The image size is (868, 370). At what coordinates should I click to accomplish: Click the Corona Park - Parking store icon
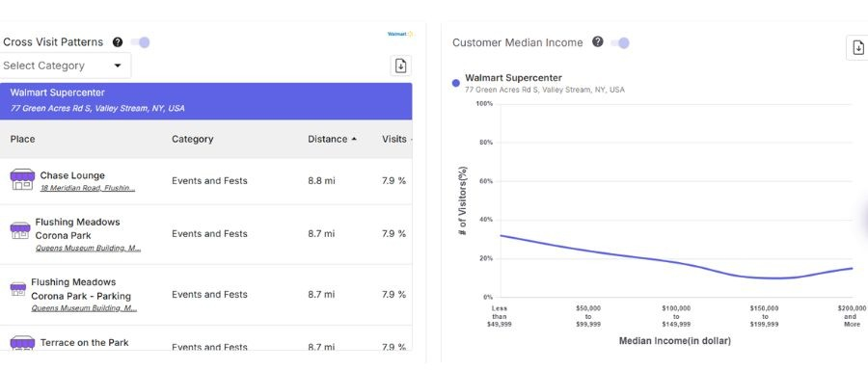(17, 289)
